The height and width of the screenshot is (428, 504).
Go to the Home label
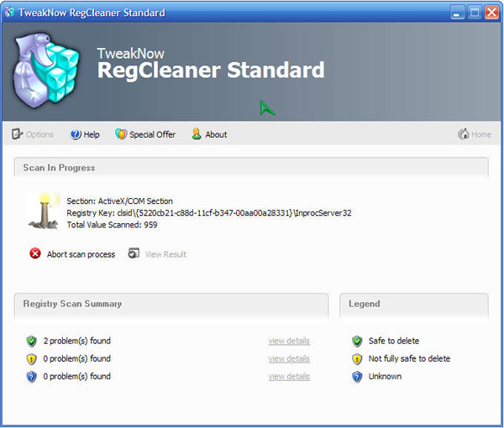481,134
